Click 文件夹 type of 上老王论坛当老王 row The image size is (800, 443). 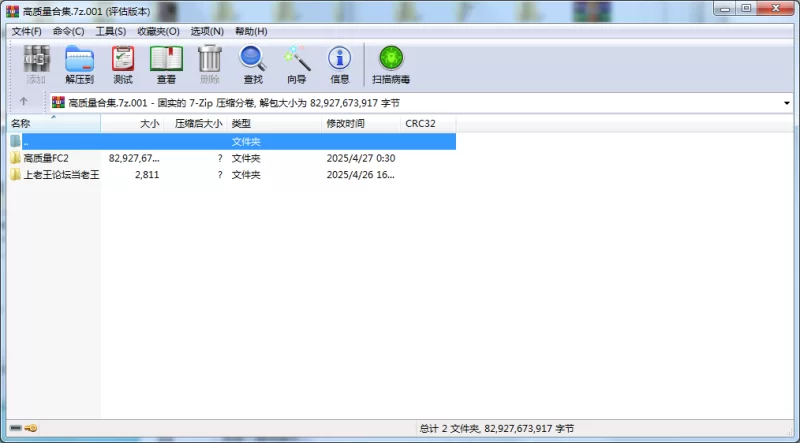tap(246, 175)
